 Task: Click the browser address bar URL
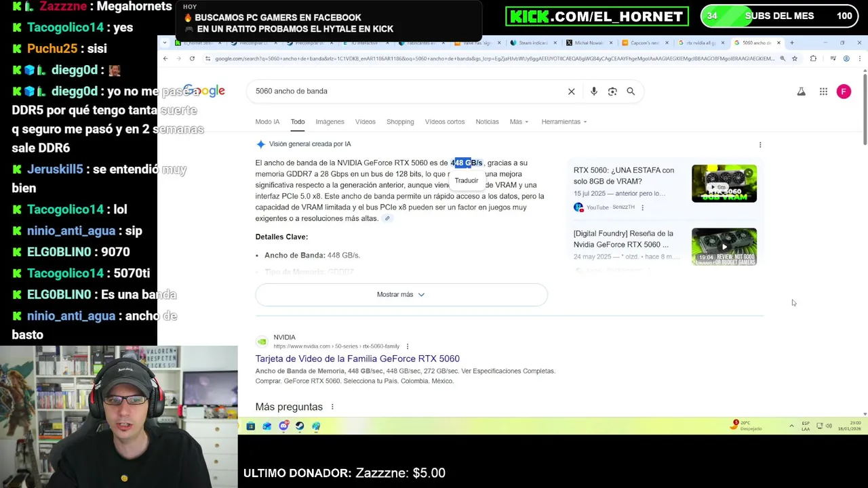[x=494, y=59]
